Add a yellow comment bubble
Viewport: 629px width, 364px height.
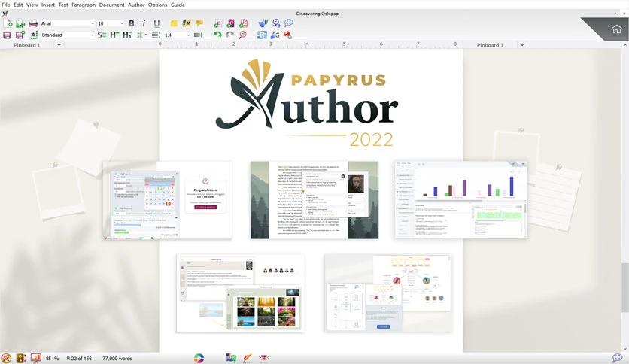[x=199, y=23]
